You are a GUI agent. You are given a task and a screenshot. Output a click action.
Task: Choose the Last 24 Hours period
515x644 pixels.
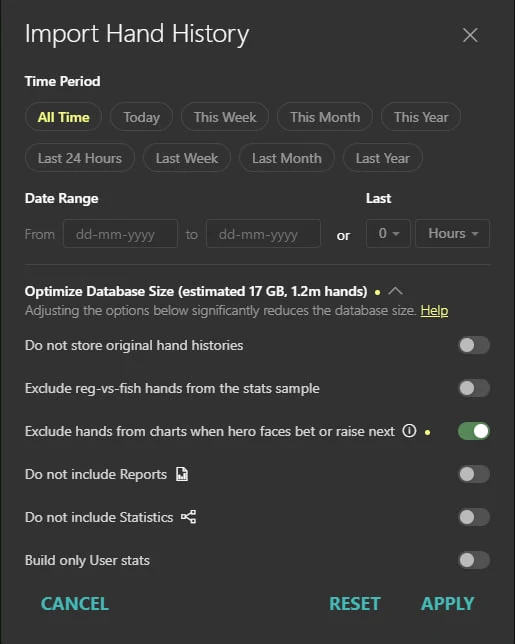click(80, 158)
